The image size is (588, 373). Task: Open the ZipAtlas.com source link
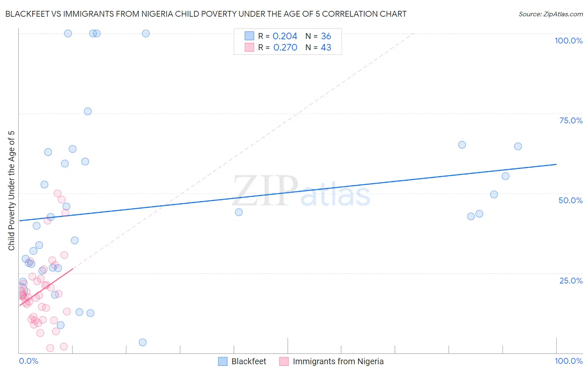click(x=551, y=14)
